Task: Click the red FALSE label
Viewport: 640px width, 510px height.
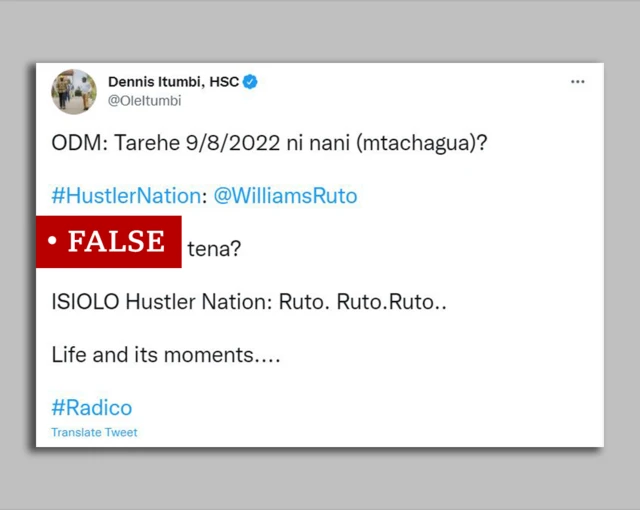Action: (x=109, y=242)
